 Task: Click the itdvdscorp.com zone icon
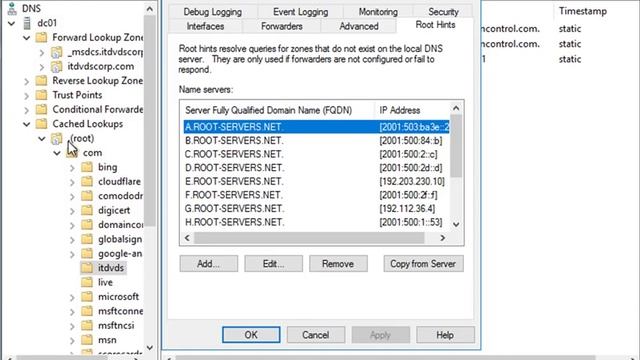click(56, 67)
